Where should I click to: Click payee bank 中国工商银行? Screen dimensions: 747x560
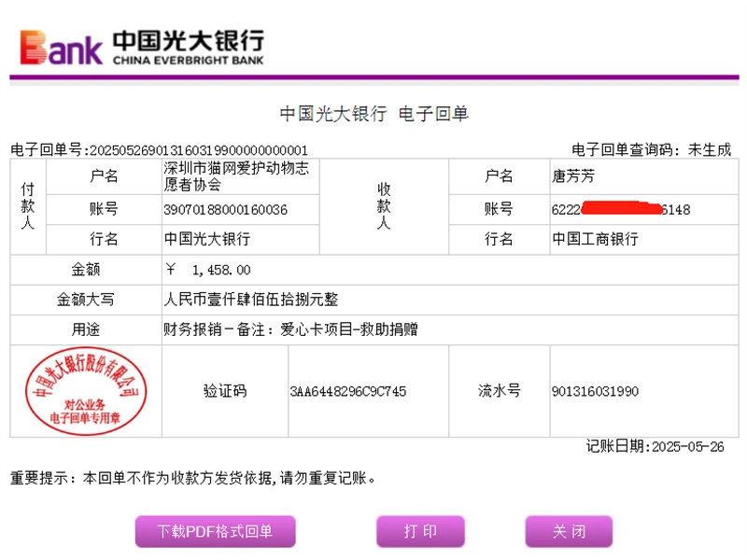pos(595,239)
